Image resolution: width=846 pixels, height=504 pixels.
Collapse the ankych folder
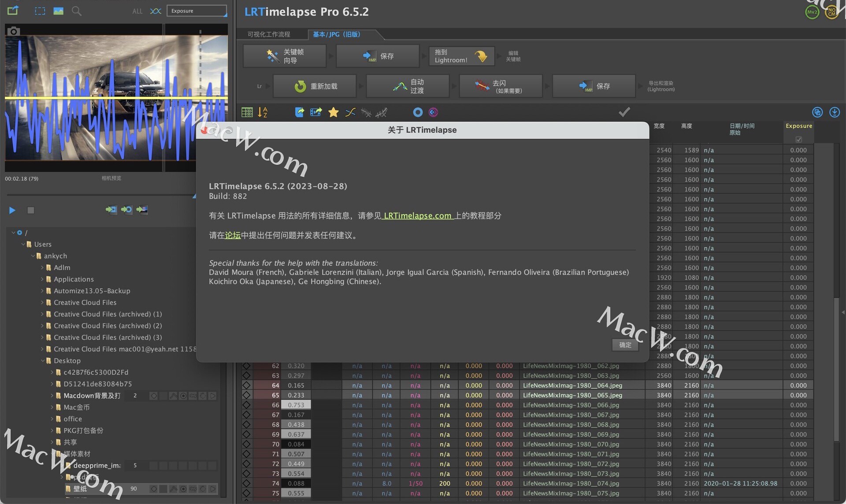click(33, 256)
